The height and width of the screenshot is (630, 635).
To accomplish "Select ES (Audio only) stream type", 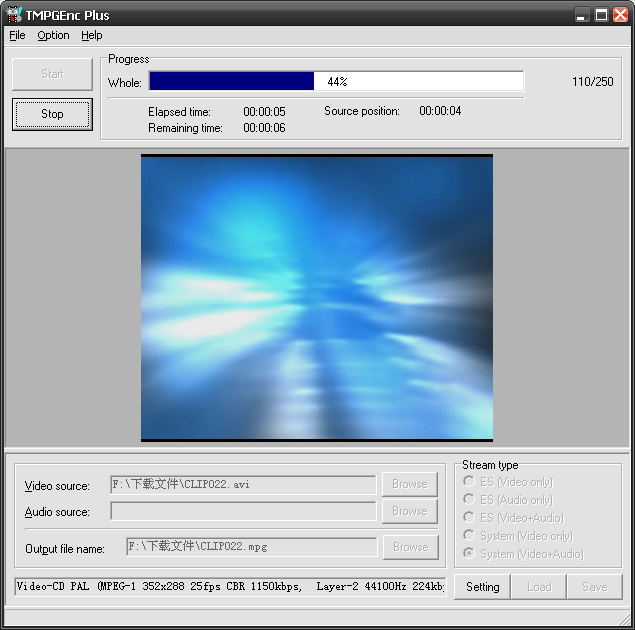I will pyautogui.click(x=508, y=500).
